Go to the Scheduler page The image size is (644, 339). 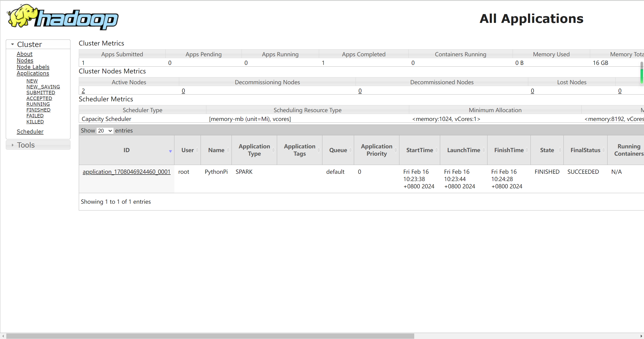click(x=30, y=132)
